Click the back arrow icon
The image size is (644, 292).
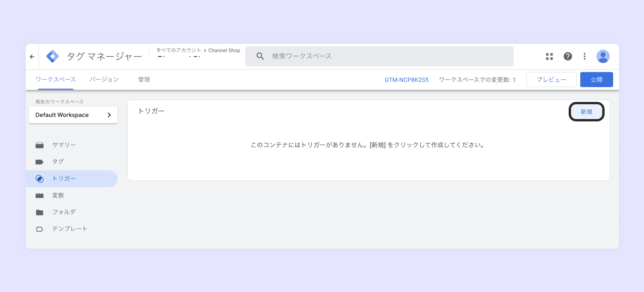[32, 57]
